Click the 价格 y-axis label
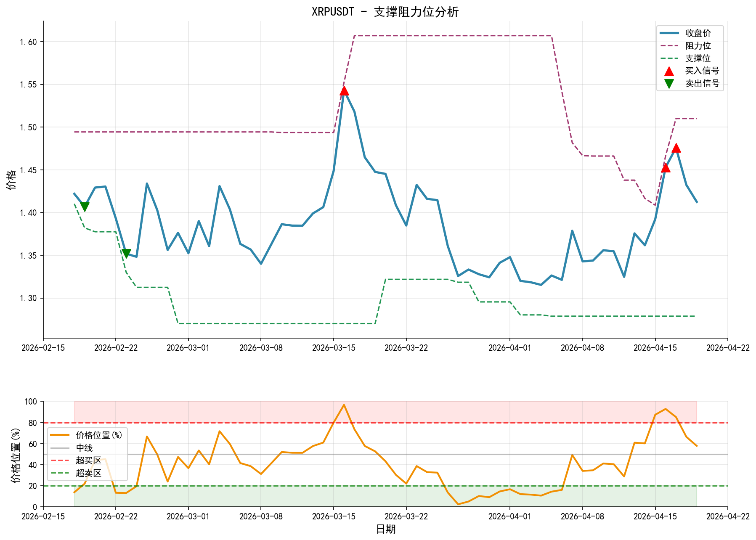The image size is (756, 540). 11,180
